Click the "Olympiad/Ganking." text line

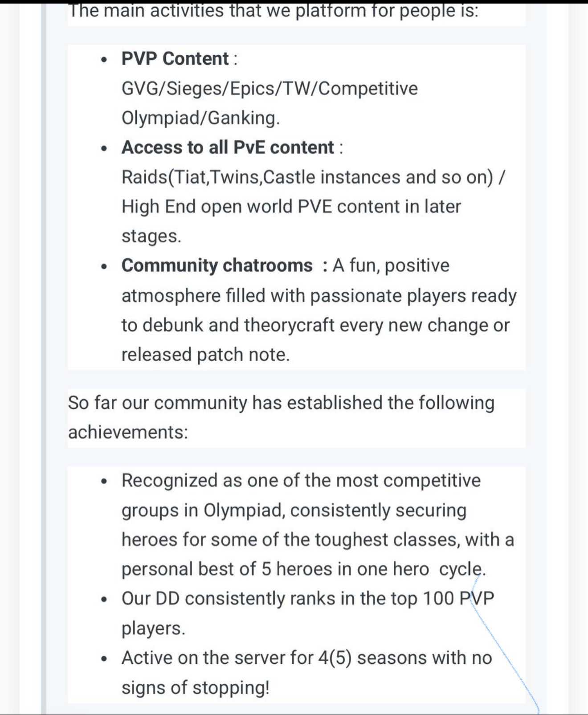[x=200, y=118]
